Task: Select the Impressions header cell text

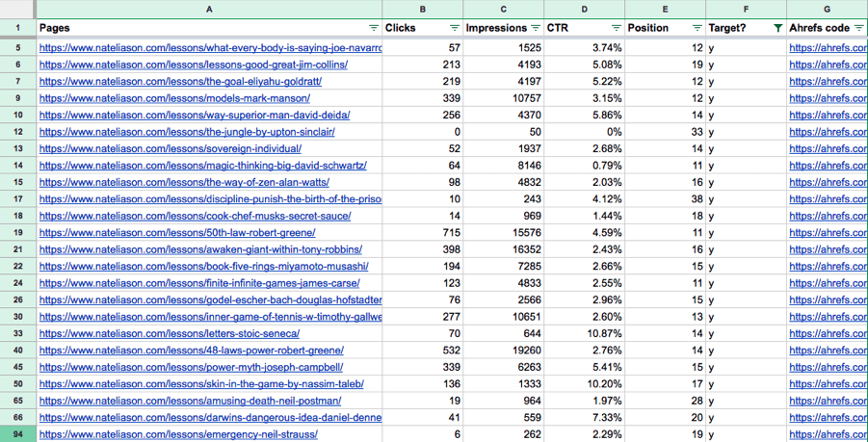Action: point(496,28)
